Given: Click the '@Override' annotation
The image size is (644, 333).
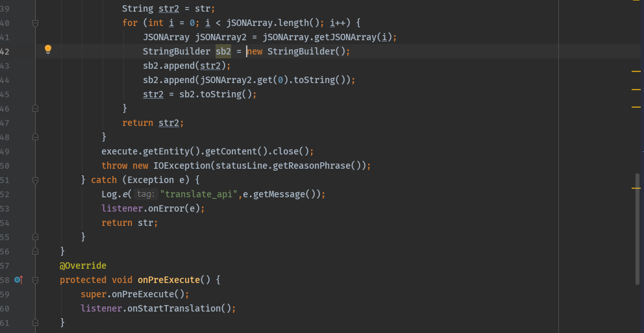Looking at the screenshot, I should coord(83,265).
